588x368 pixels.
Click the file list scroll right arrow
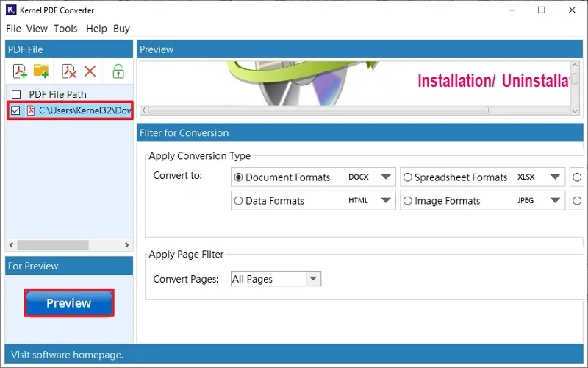pos(126,245)
